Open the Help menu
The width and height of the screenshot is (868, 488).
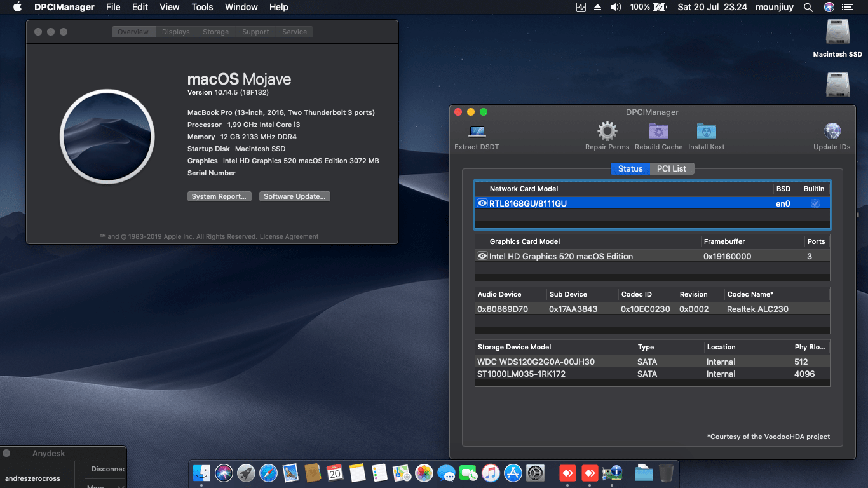coord(278,7)
